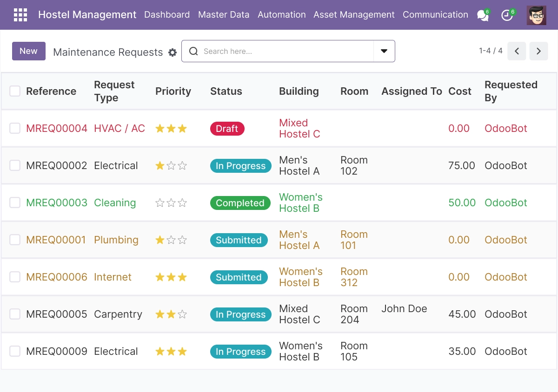Toggle the select-all checkbox in header
Viewport: 558px width, 392px height.
coord(15,91)
